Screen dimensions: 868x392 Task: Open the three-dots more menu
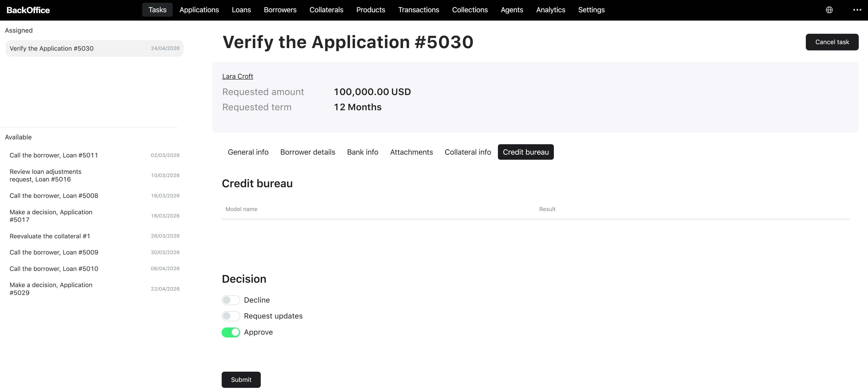[x=857, y=10]
